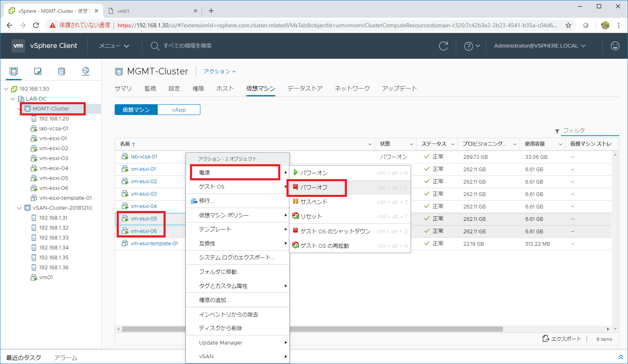Click the search magnifier icon

pos(155,46)
